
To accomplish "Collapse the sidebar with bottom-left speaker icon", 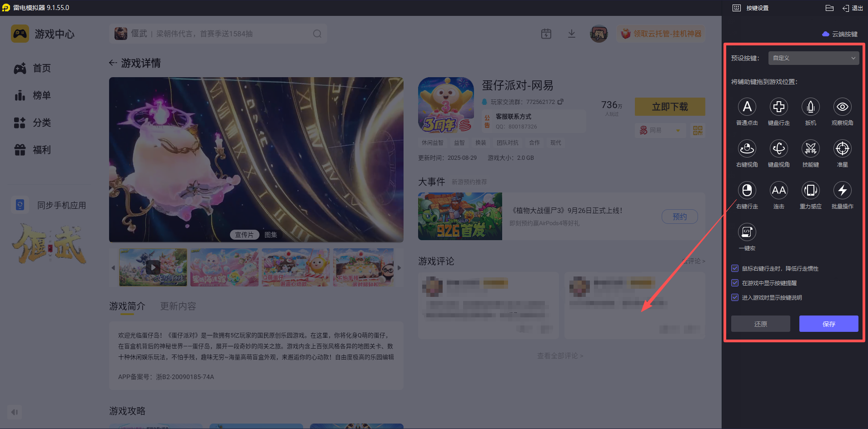I will (15, 412).
